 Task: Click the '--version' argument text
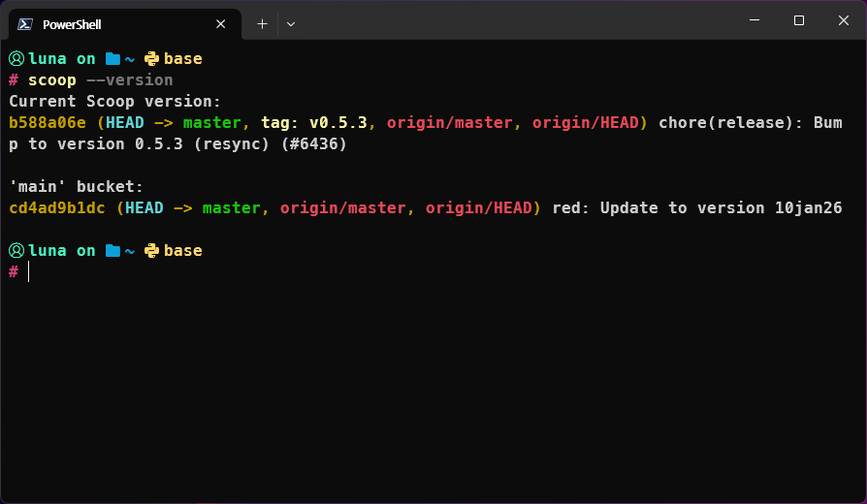pos(129,80)
